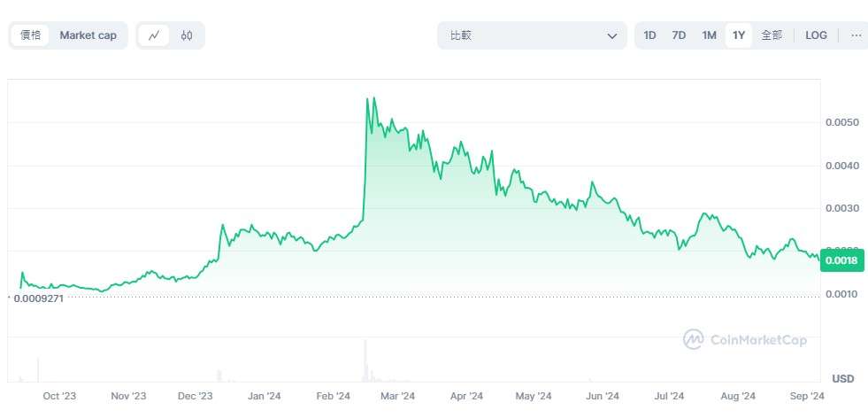Viewport: 868px width, 418px height.
Task: Show the full history with 全部
Action: pos(772,35)
